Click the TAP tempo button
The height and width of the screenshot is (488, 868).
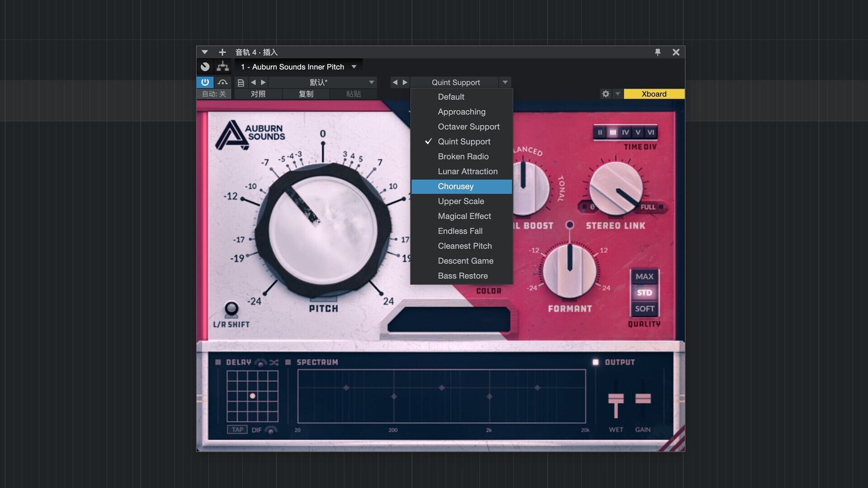[237, 430]
